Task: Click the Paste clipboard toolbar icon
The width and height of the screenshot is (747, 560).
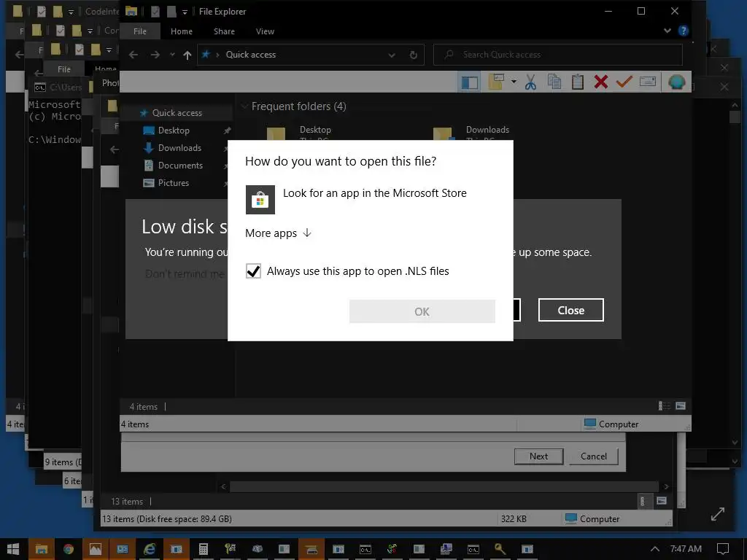Action: point(578,82)
